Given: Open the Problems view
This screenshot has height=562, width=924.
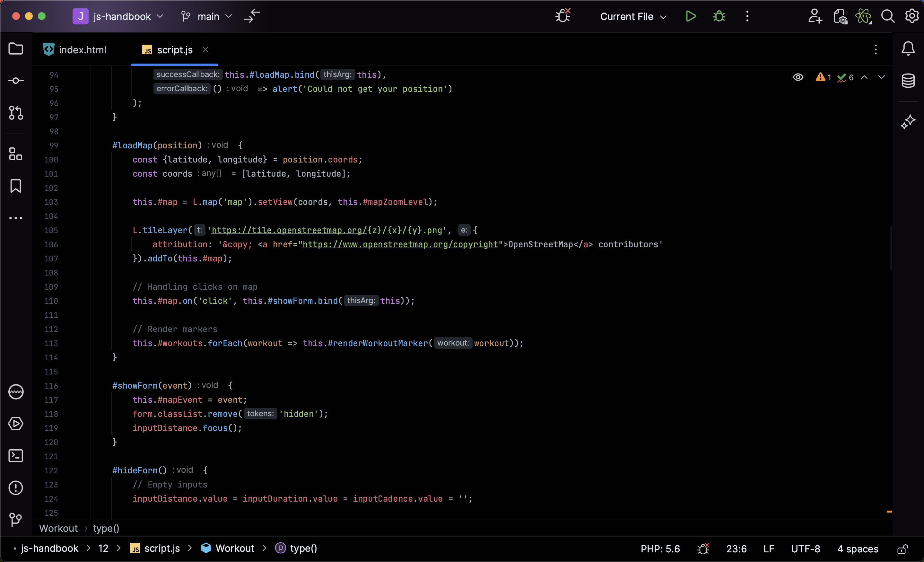Looking at the screenshot, I should click(15, 487).
